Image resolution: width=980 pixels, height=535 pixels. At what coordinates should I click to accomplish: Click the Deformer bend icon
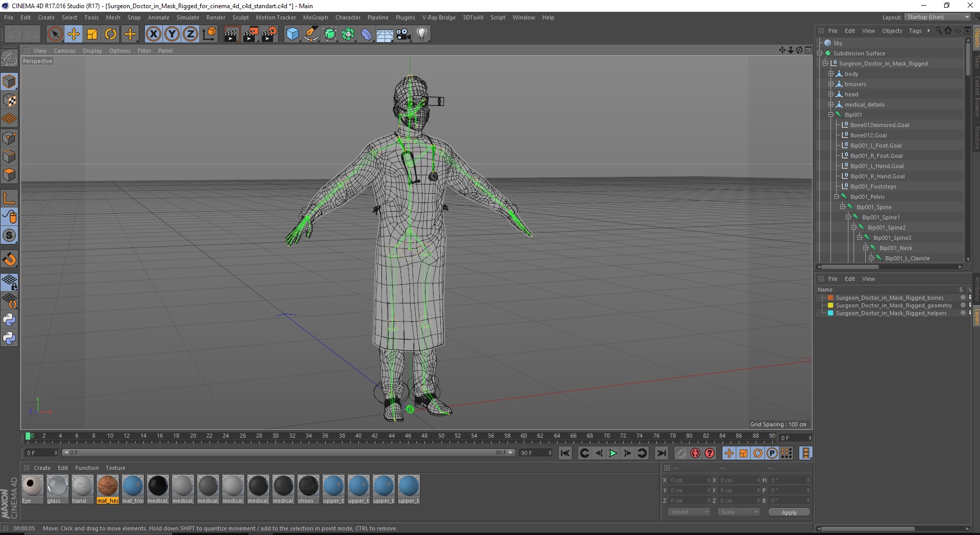[x=367, y=34]
